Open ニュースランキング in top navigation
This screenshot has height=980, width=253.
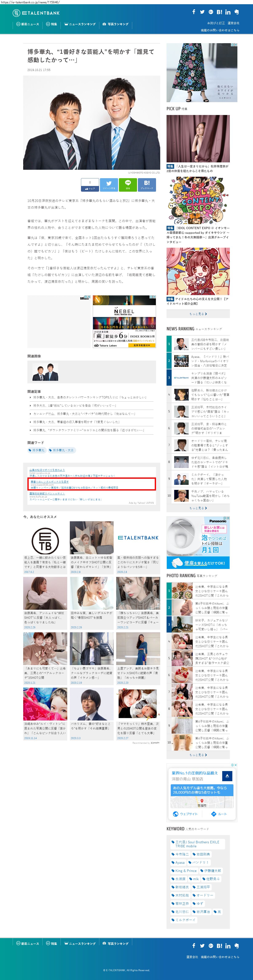[x=80, y=24]
